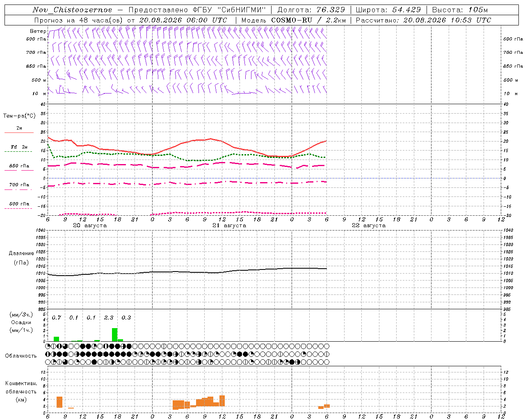Click the 20 августа date label

tap(90, 226)
